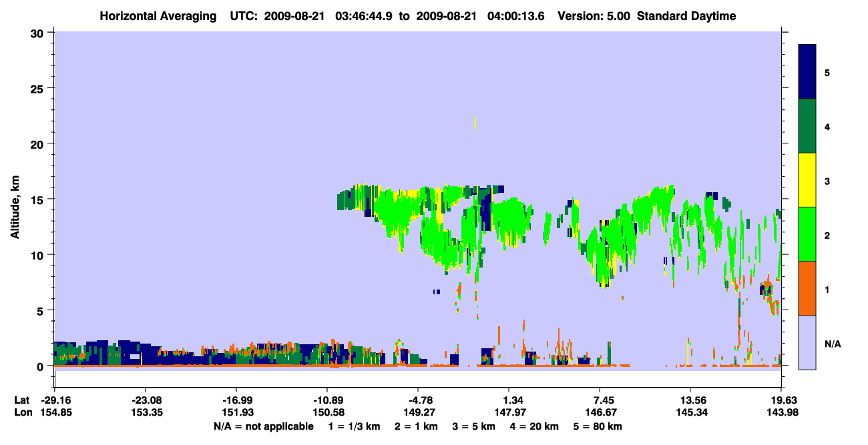
Task: Click the 'Lon' axis row label
Action: point(22,412)
